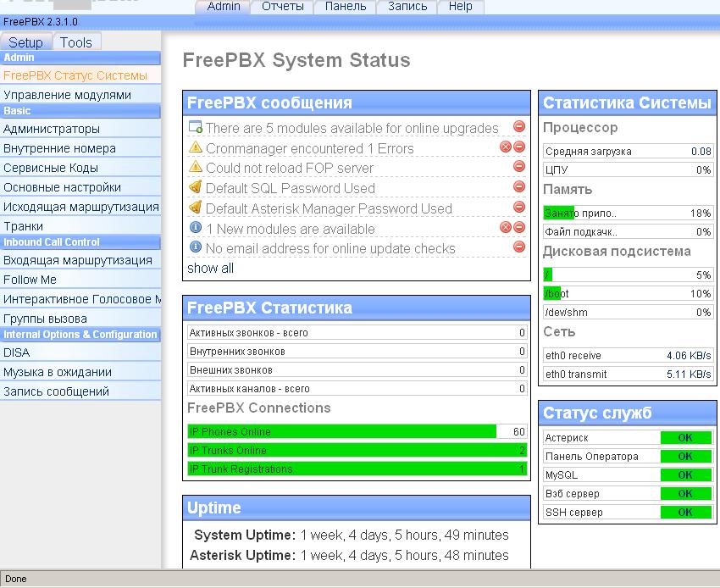This screenshot has height=588, width=720.
Task: Open Исходящая маршрутизация
Action: tap(80, 207)
